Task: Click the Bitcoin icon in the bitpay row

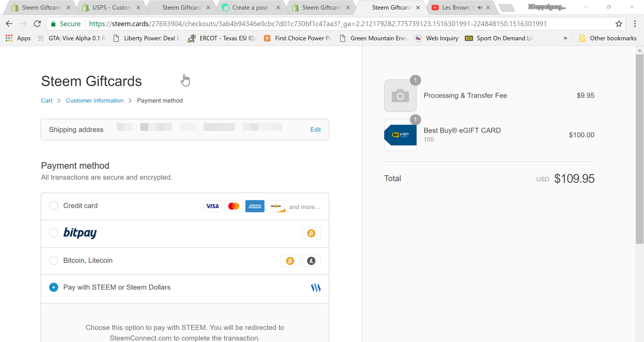Action: coord(311,233)
